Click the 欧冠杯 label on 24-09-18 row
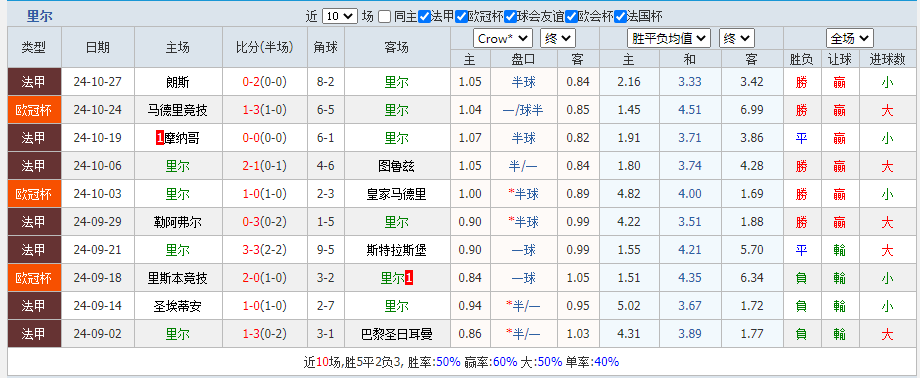 (x=34, y=279)
